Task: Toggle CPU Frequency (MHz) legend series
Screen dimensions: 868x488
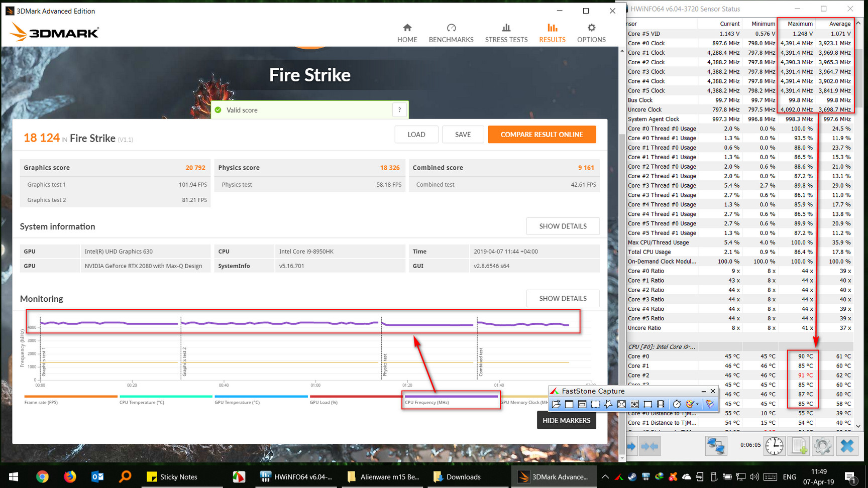Action: pos(451,400)
